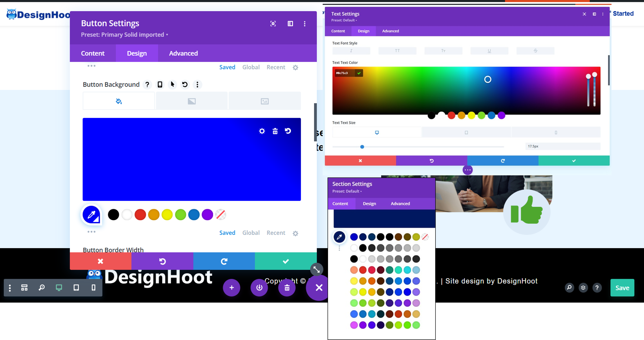The image size is (644, 340).
Task: Confirm Text Settings with the green check button
Action: coord(574,161)
